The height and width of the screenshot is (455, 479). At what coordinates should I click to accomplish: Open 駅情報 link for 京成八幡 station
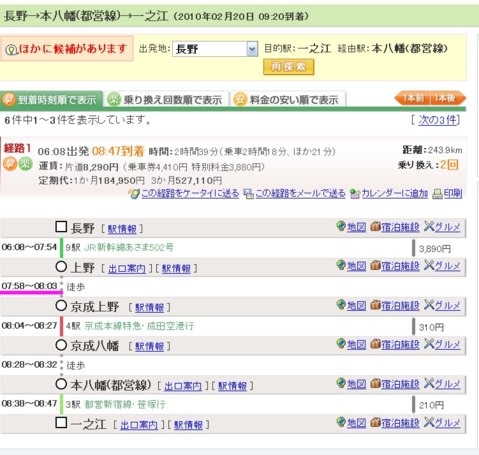pos(149,347)
